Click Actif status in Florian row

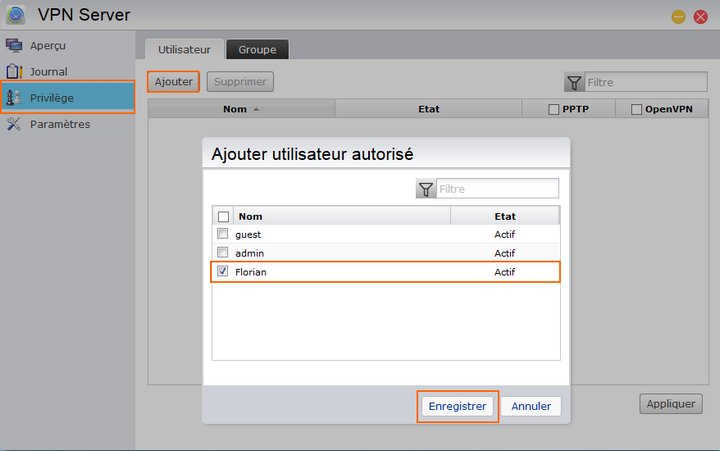(505, 272)
